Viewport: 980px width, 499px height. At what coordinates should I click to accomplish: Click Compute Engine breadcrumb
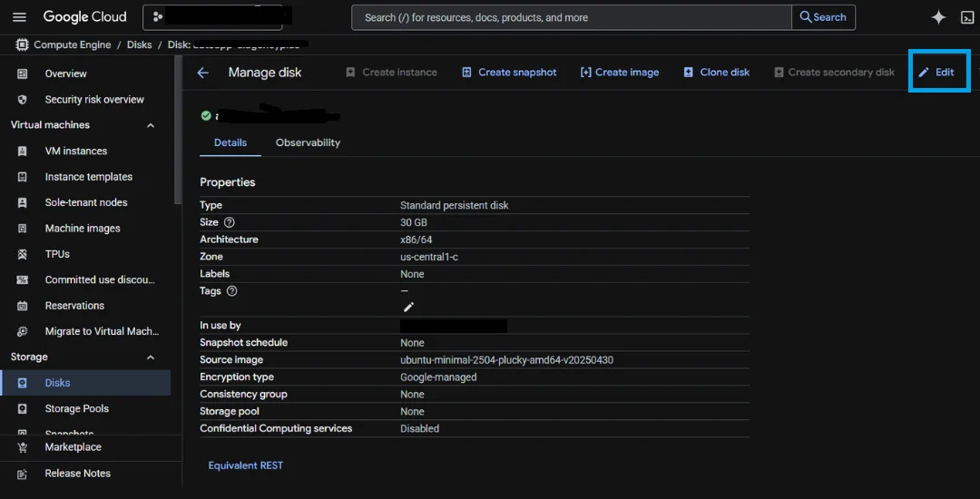(72, 45)
